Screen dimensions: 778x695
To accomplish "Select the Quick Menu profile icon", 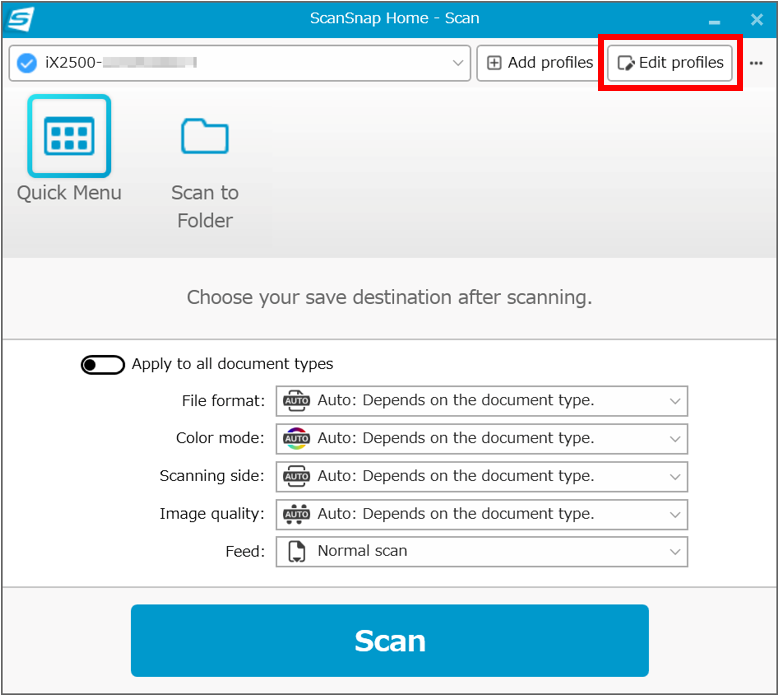I will [x=69, y=136].
